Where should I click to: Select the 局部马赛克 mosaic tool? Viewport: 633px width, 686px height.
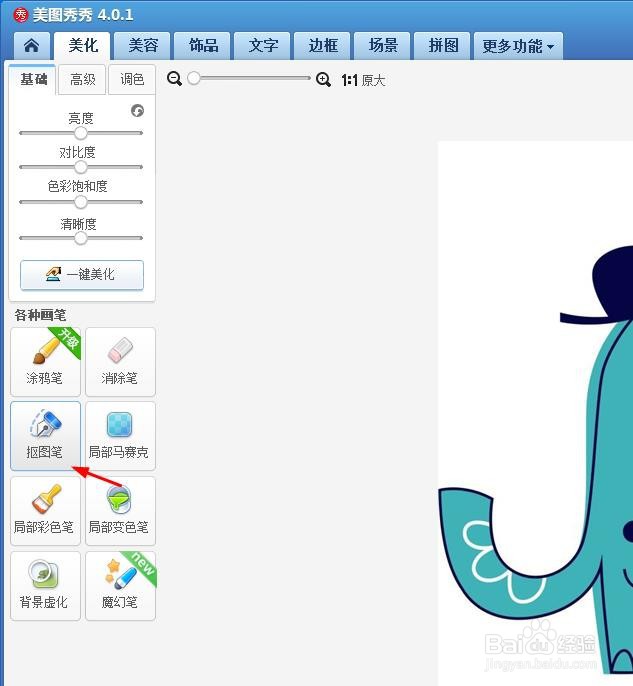[120, 436]
